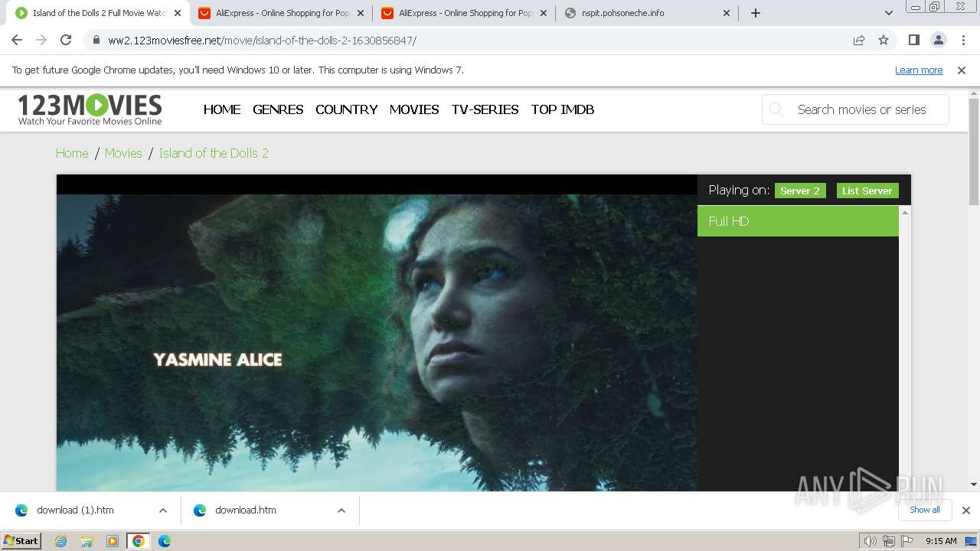Open TV-SERIES menu item
The height and width of the screenshot is (551, 980).
click(485, 109)
